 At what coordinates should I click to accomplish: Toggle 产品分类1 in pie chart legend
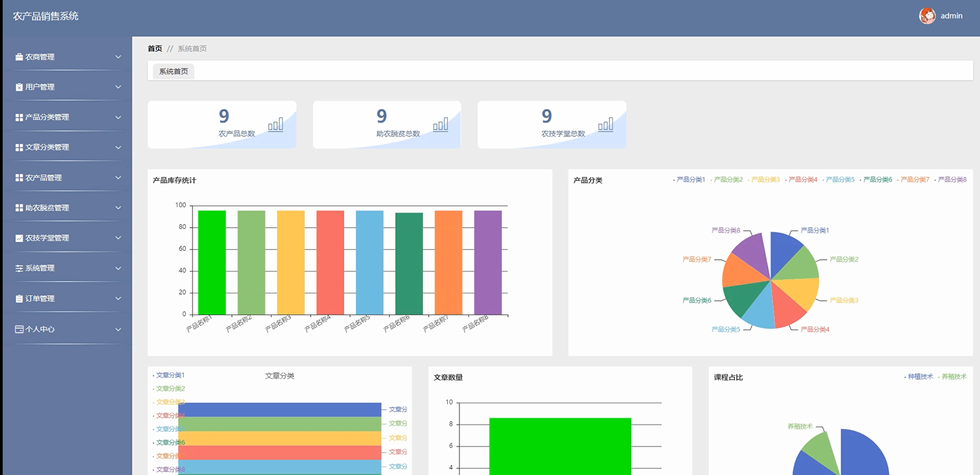click(689, 180)
